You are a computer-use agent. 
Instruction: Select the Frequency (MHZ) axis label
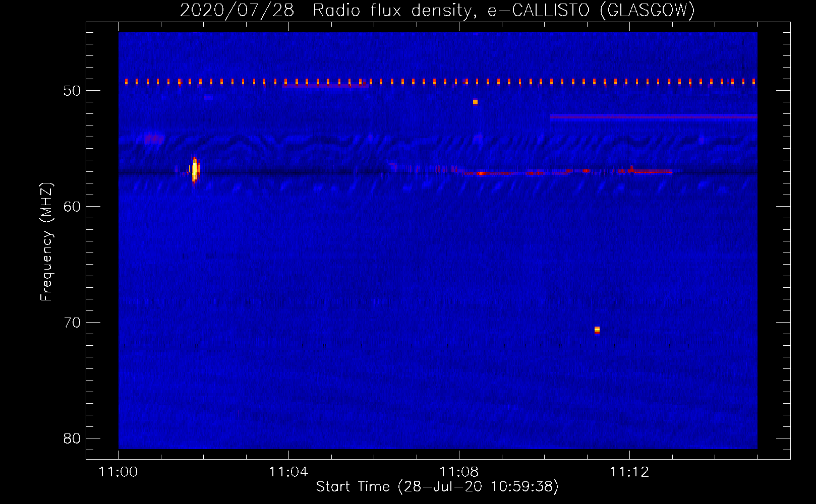tap(46, 241)
